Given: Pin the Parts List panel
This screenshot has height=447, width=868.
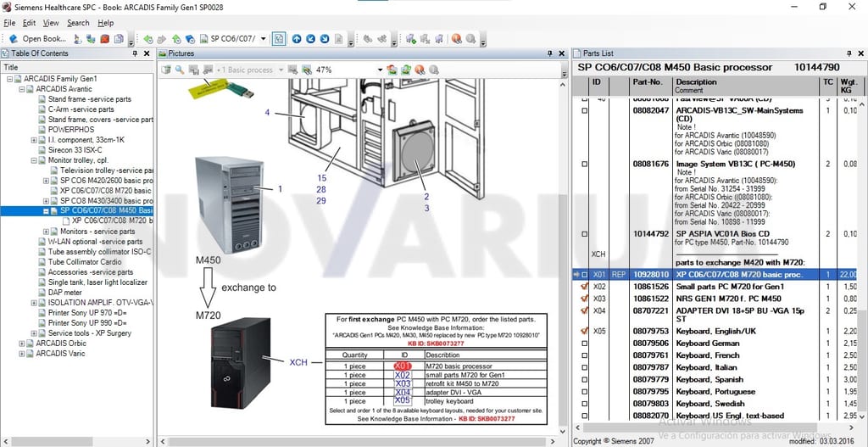Looking at the screenshot, I should [x=849, y=53].
